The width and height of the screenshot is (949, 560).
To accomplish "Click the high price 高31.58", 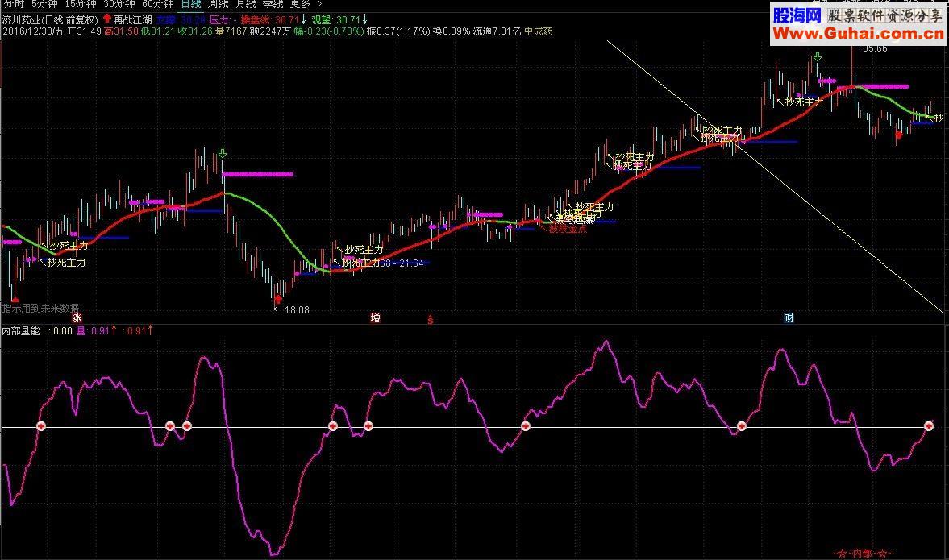I will point(121,31).
